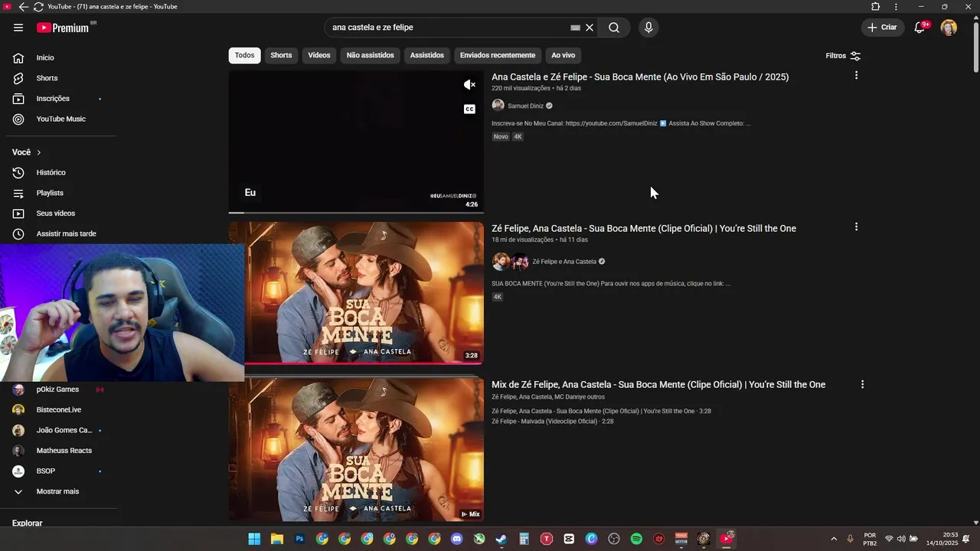Open the virtual keyboard icon in search box
Screen dimensions: 980x551
(575, 28)
